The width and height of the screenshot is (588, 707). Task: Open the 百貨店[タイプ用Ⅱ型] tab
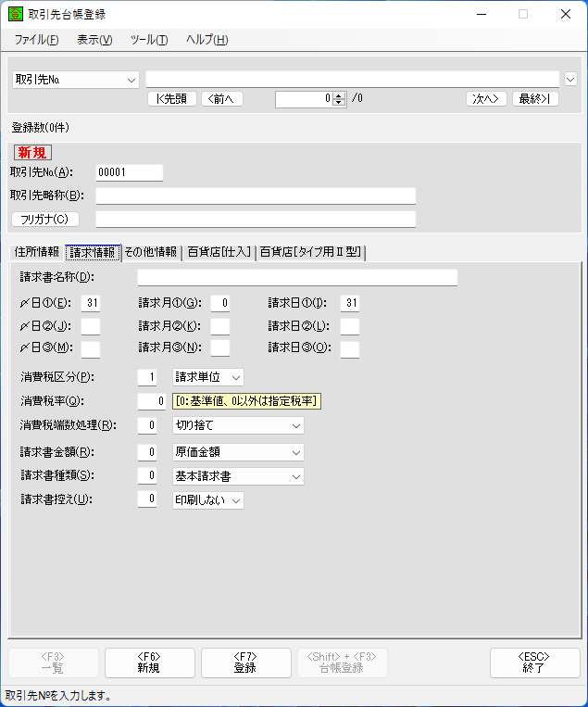(x=311, y=252)
